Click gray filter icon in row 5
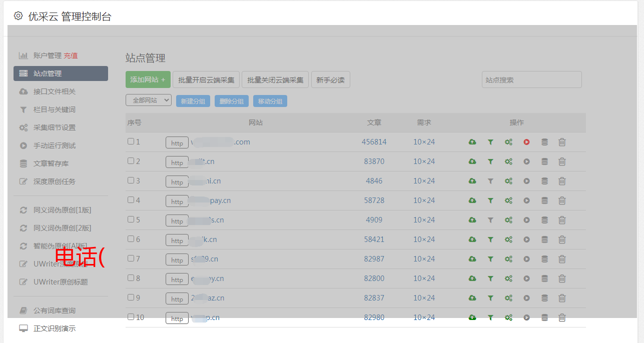 [490, 220]
